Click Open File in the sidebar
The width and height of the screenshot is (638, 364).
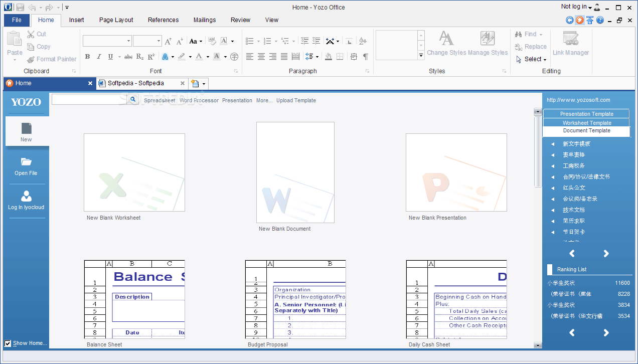coord(26,166)
